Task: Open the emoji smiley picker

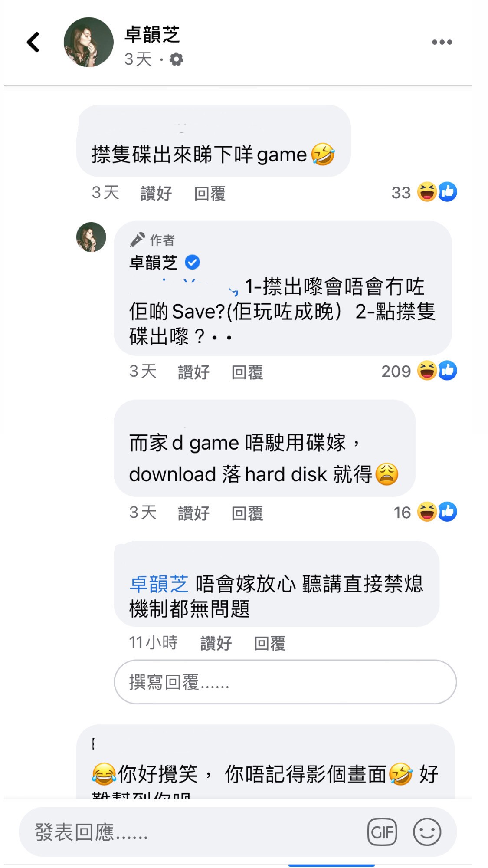Action: (427, 832)
